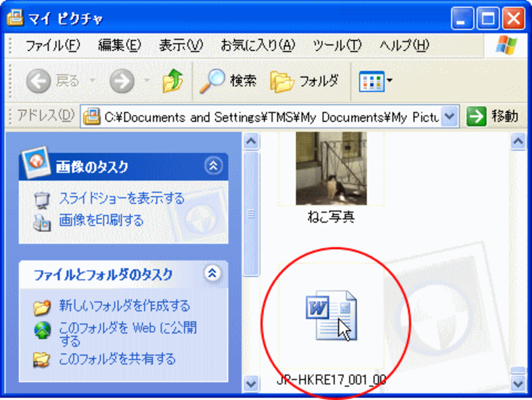
Task: Click the Views grid icon
Action: tap(372, 81)
